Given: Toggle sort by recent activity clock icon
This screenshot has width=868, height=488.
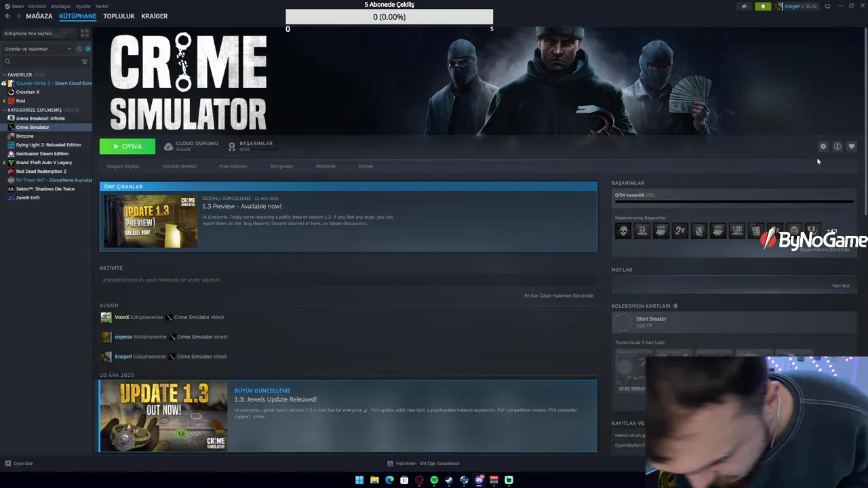Looking at the screenshot, I should coord(79,49).
